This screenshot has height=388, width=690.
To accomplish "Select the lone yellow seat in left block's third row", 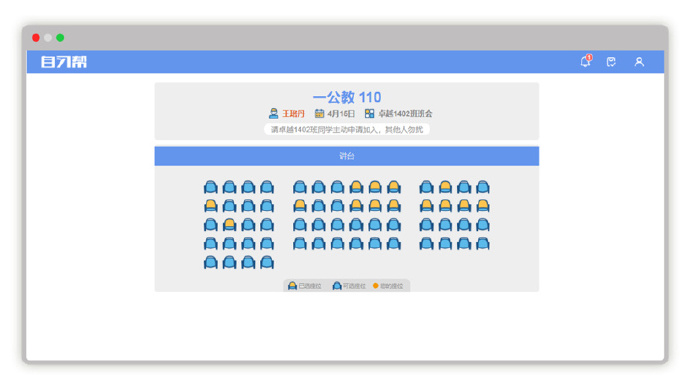I will (x=229, y=225).
